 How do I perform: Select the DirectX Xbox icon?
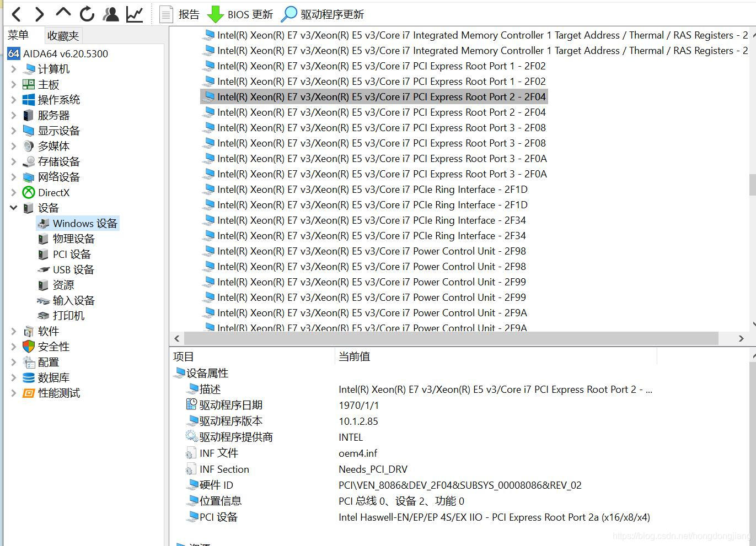(x=29, y=192)
